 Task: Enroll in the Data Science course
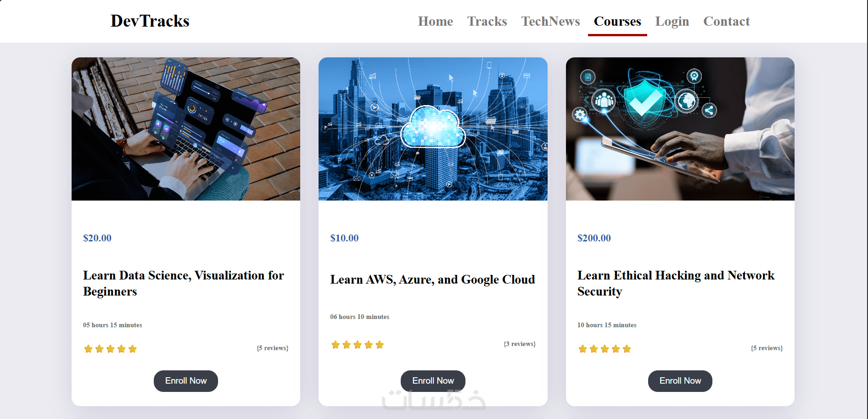pyautogui.click(x=186, y=381)
